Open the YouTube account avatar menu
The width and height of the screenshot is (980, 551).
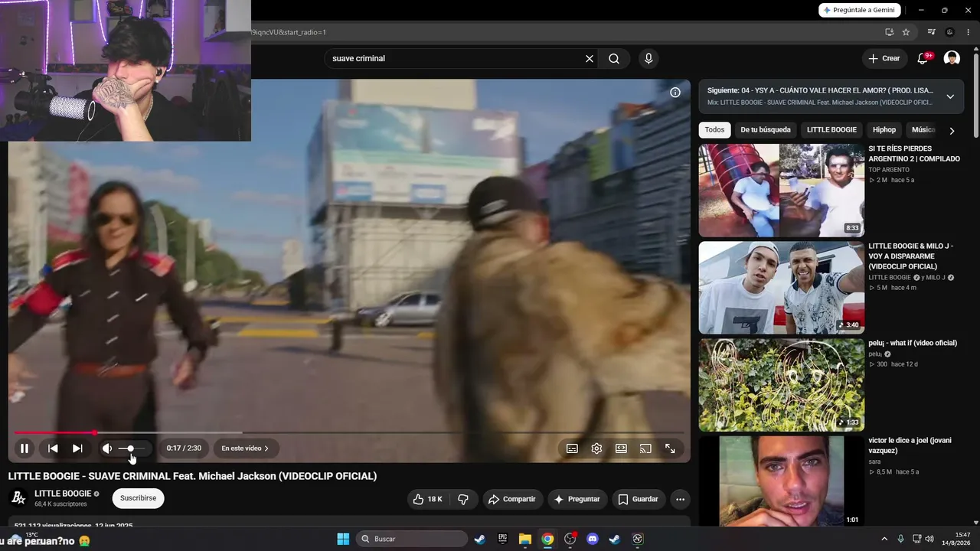[952, 59]
